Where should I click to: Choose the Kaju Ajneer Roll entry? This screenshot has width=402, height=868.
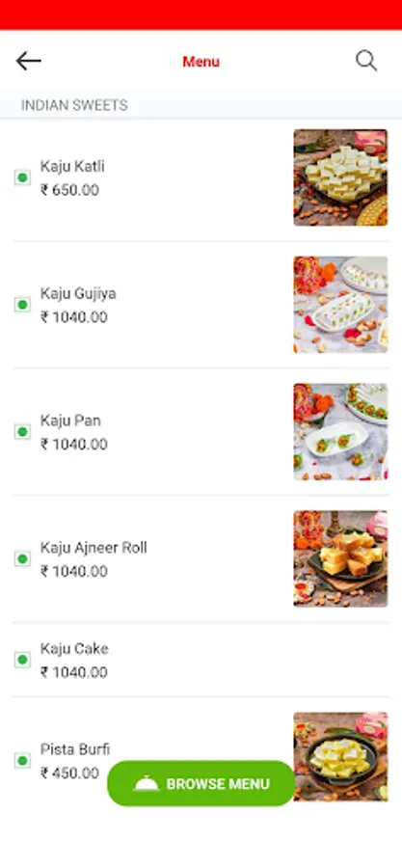201,558
